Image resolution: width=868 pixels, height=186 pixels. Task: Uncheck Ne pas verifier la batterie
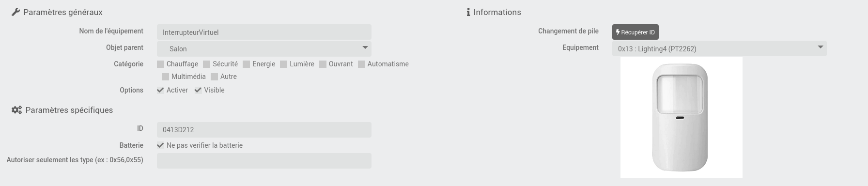160,145
